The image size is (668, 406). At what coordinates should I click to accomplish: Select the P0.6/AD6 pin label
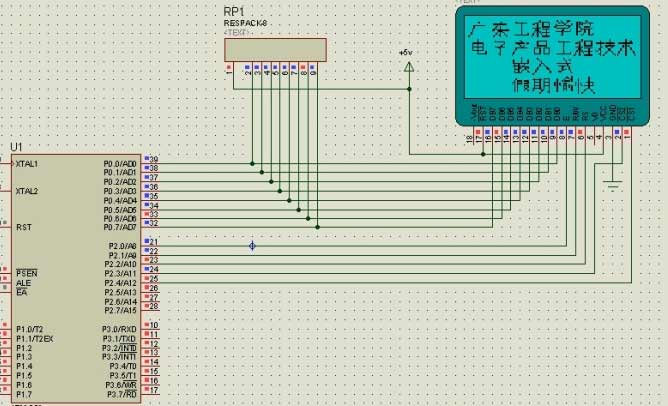pyautogui.click(x=120, y=219)
